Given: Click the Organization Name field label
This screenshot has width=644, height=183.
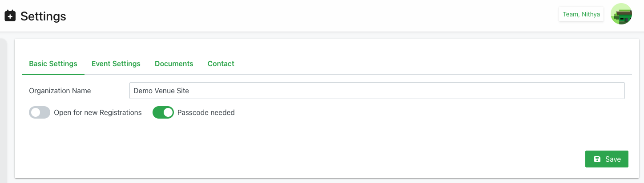Looking at the screenshot, I should [60, 91].
